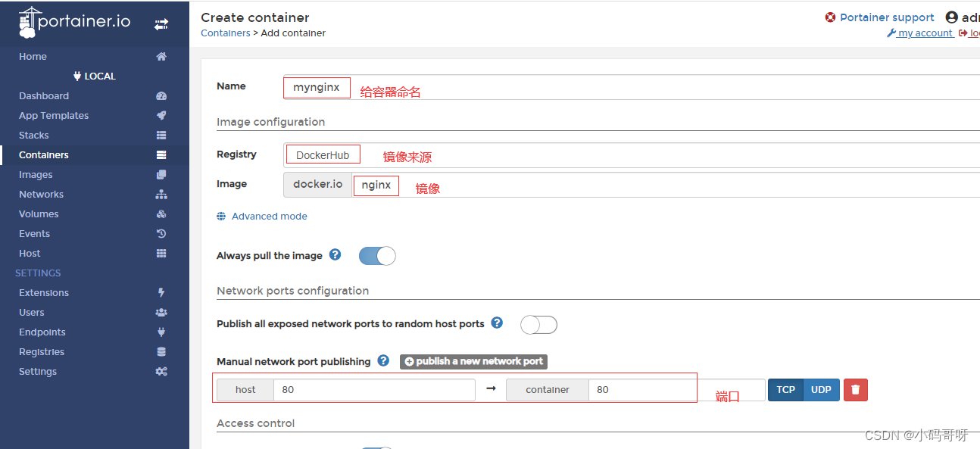Click the sidebar collapse arrows icon
Image resolution: width=980 pixels, height=449 pixels.
(161, 24)
